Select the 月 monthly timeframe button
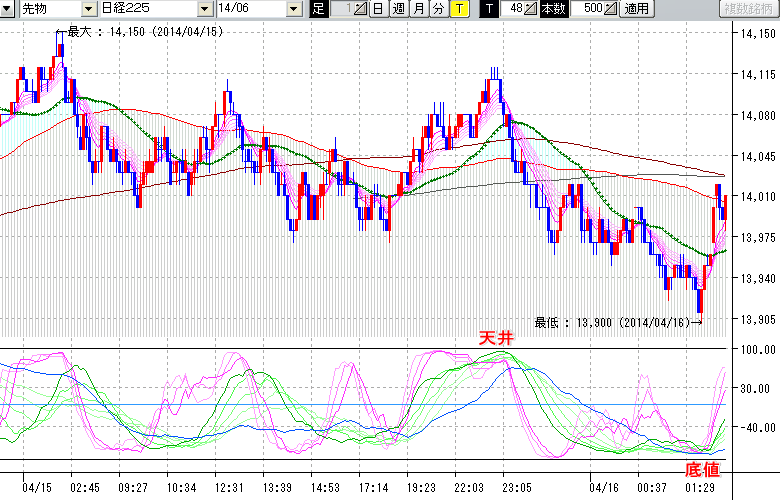The image size is (780, 500). (418, 9)
